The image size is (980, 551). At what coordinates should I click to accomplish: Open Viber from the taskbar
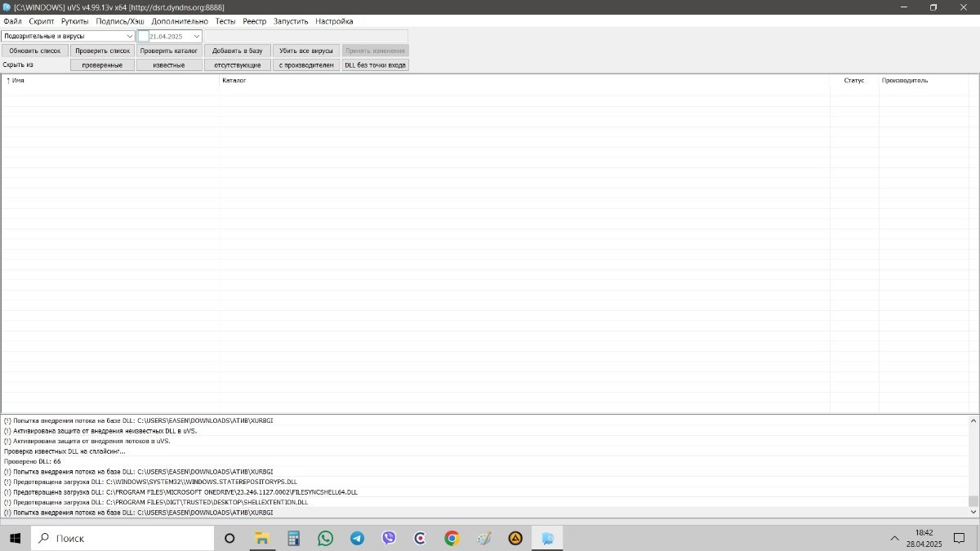(x=389, y=538)
